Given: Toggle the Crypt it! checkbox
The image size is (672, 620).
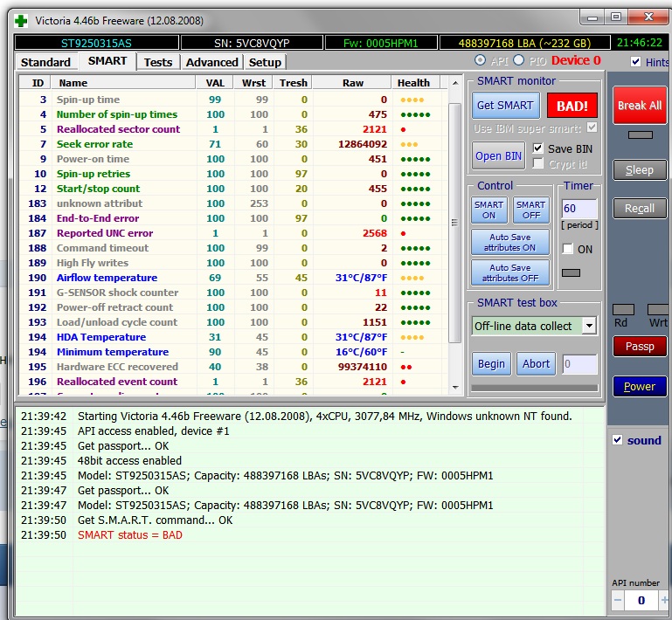Looking at the screenshot, I should 537,163.
